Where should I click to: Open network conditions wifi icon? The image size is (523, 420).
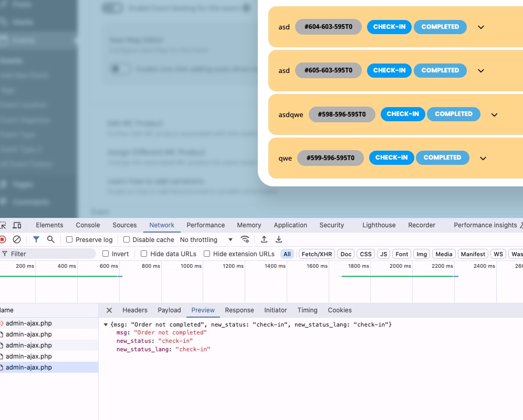(x=245, y=239)
